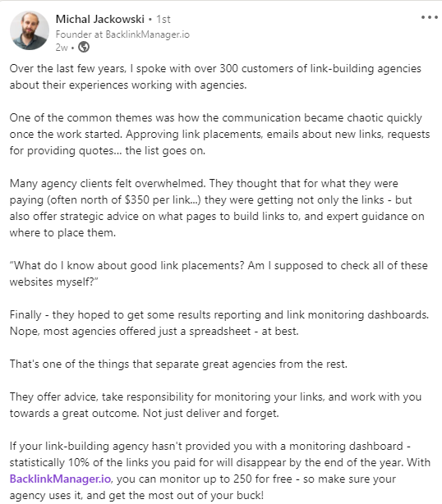Open the purple BacklinkManager.io link
The image size is (442, 504).
(x=60, y=479)
